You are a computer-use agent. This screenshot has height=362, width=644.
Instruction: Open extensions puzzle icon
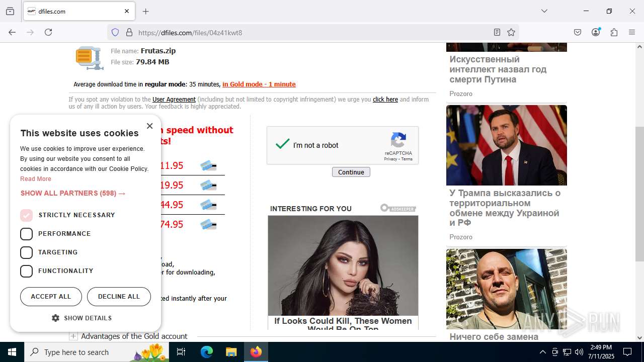click(x=614, y=32)
